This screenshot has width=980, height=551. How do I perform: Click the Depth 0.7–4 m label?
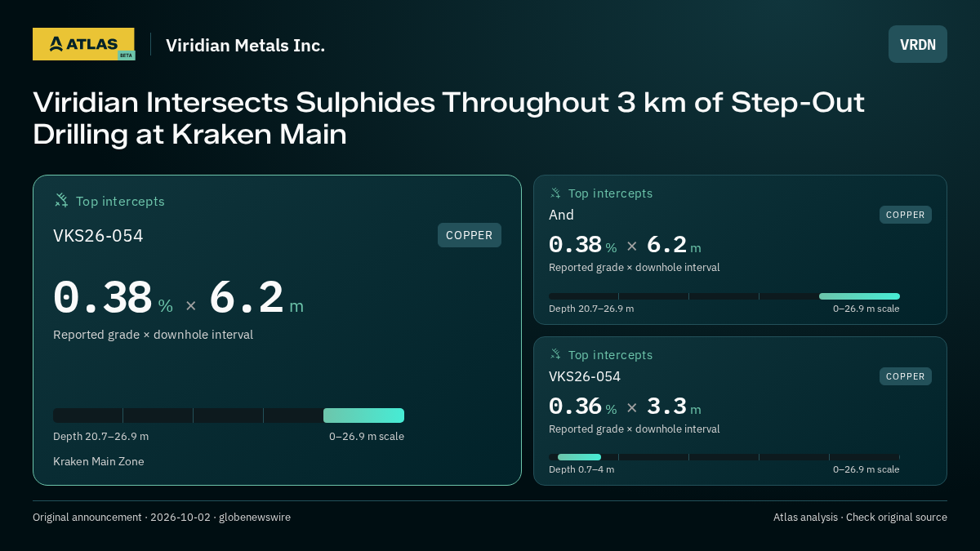[581, 469]
